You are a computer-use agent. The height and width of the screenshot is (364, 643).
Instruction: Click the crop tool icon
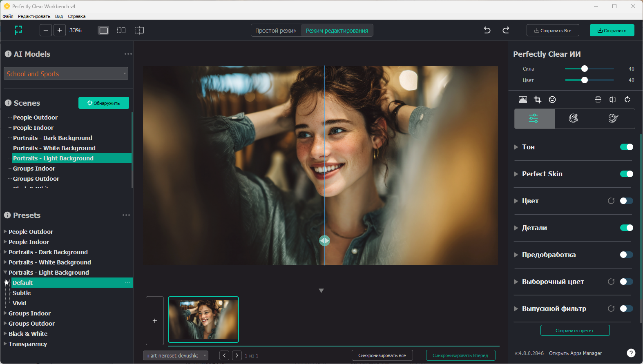coord(538,100)
